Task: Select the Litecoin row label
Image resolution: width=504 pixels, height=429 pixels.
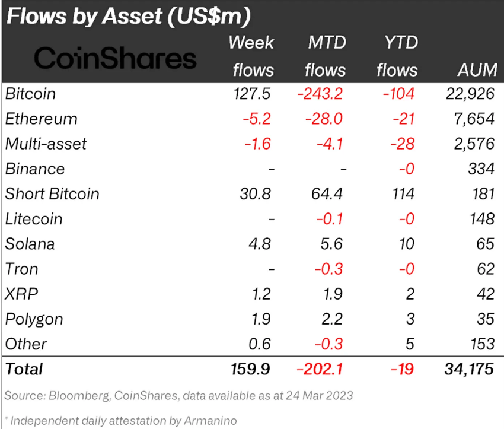Action: tap(34, 219)
